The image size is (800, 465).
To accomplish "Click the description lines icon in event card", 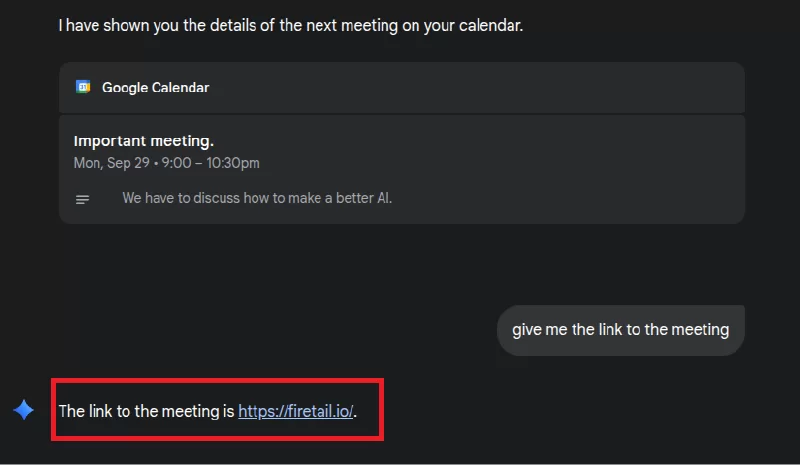I will point(83,199).
